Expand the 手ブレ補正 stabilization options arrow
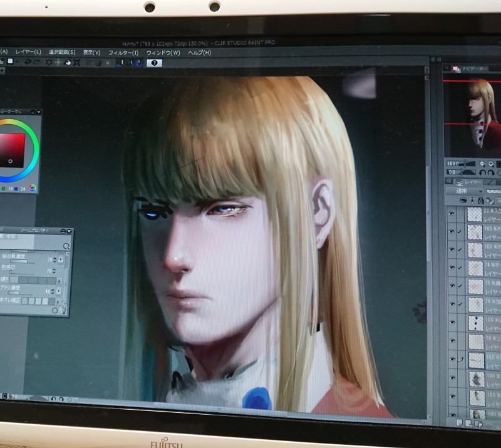The image size is (501, 448). pos(58,301)
